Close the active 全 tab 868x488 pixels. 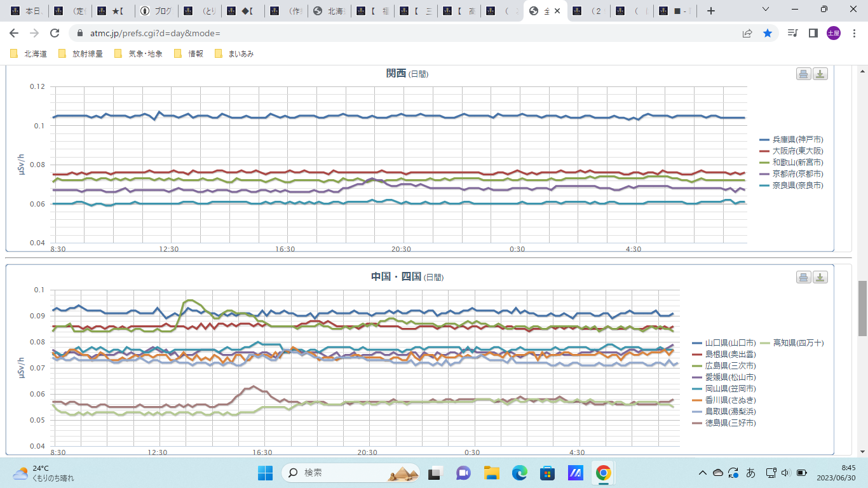558,11
